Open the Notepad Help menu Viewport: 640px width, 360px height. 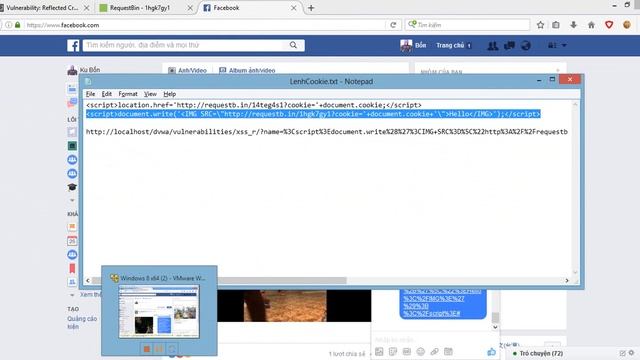[x=169, y=94]
